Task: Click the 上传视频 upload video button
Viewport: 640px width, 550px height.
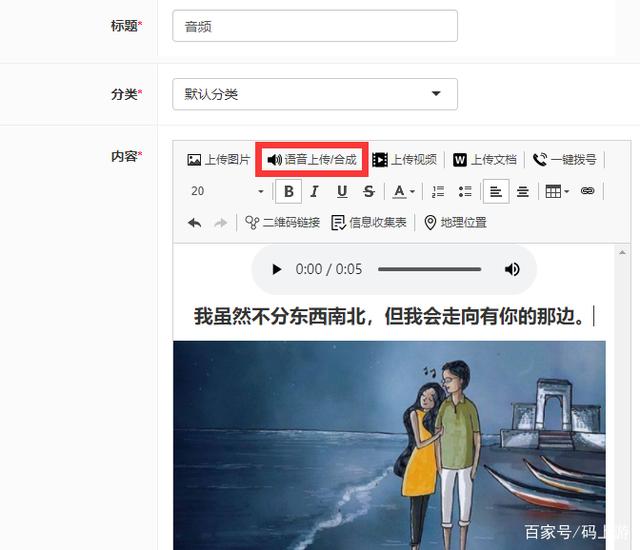Action: [x=404, y=160]
